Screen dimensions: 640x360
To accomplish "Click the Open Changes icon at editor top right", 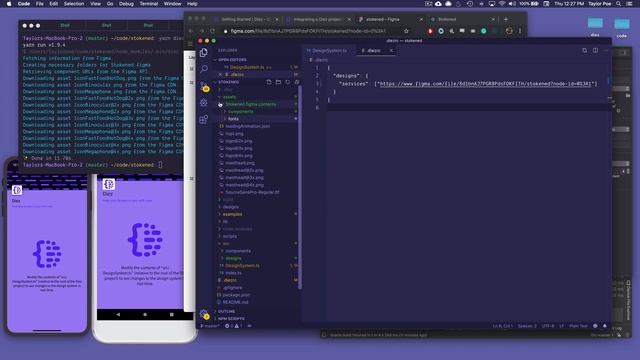I will click(x=584, y=51).
